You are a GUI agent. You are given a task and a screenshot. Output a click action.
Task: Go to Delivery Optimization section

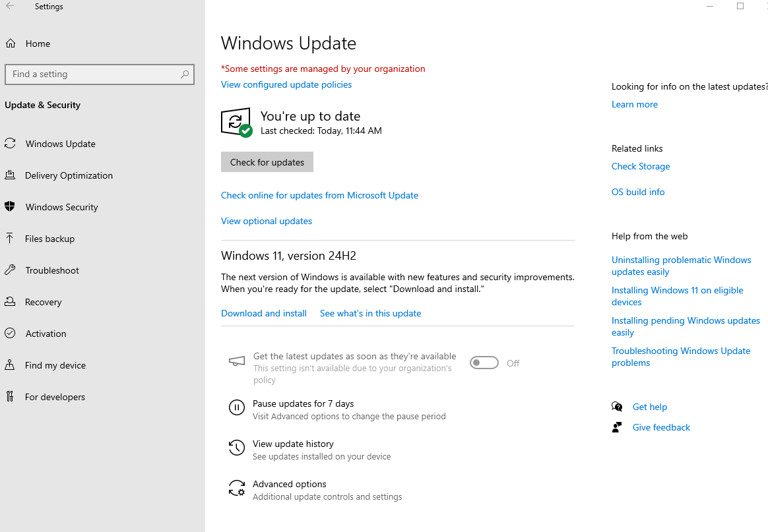click(x=69, y=175)
